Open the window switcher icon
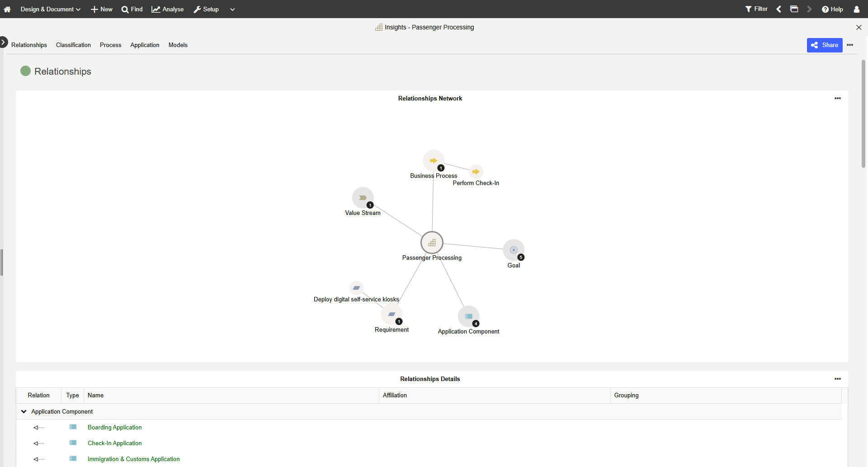Viewport: 868px width, 467px height. pos(794,9)
